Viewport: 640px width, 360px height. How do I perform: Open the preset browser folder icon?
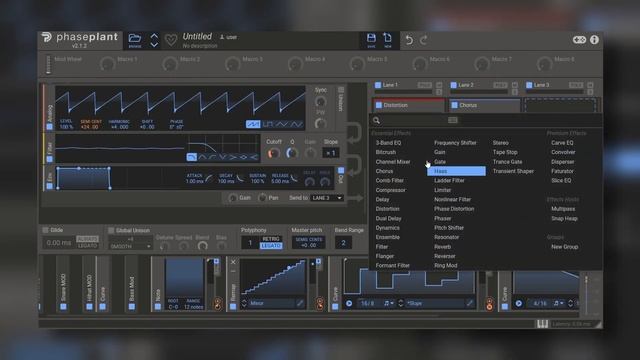(x=135, y=38)
